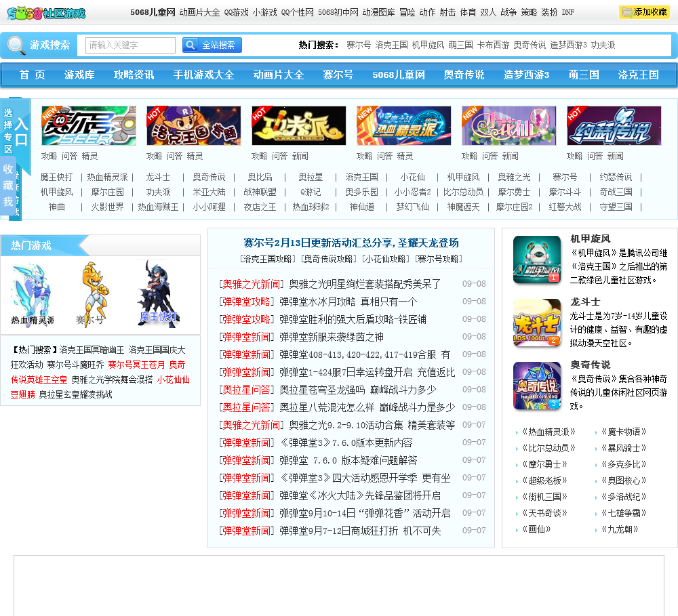Click the 《热血精灵派》 list link

(549, 432)
